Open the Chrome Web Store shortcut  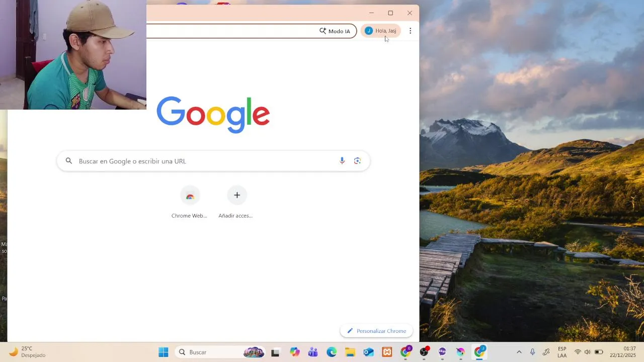coord(190,202)
